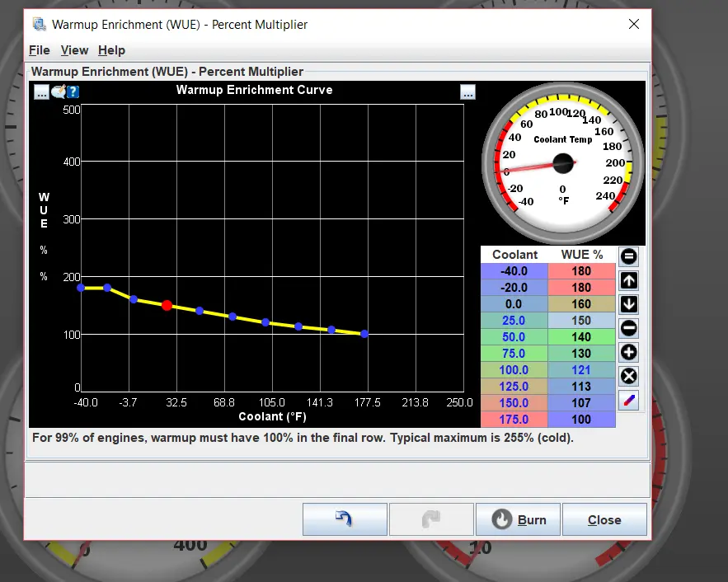
Task: Click the minus subtract-value icon
Action: (x=628, y=329)
